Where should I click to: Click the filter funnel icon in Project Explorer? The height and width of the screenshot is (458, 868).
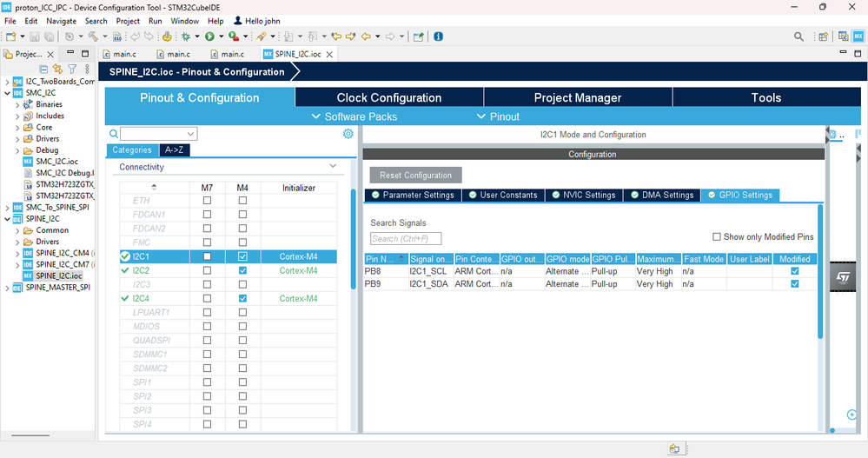coord(72,70)
